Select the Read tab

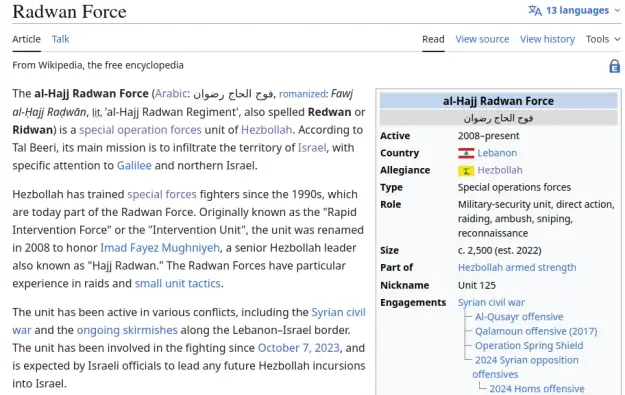click(433, 39)
